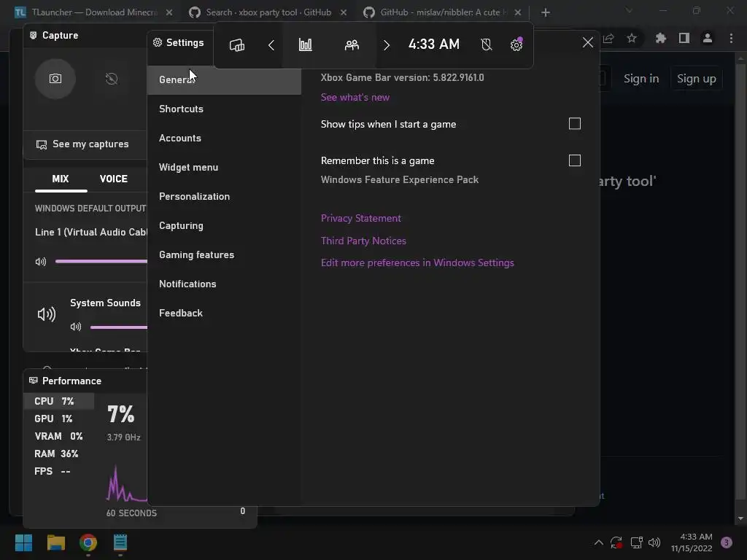
Task: Open the Privacy Statement link
Action: pos(360,218)
